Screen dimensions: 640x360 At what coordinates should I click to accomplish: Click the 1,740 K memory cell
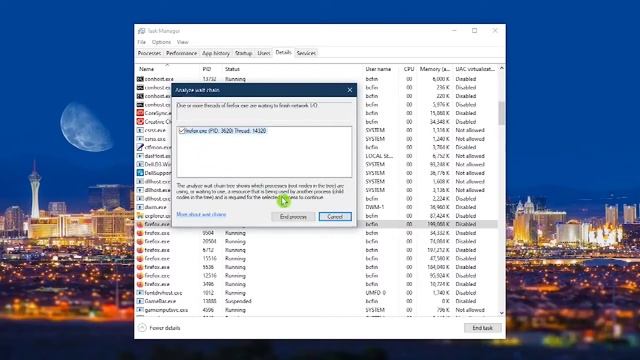[441, 293]
